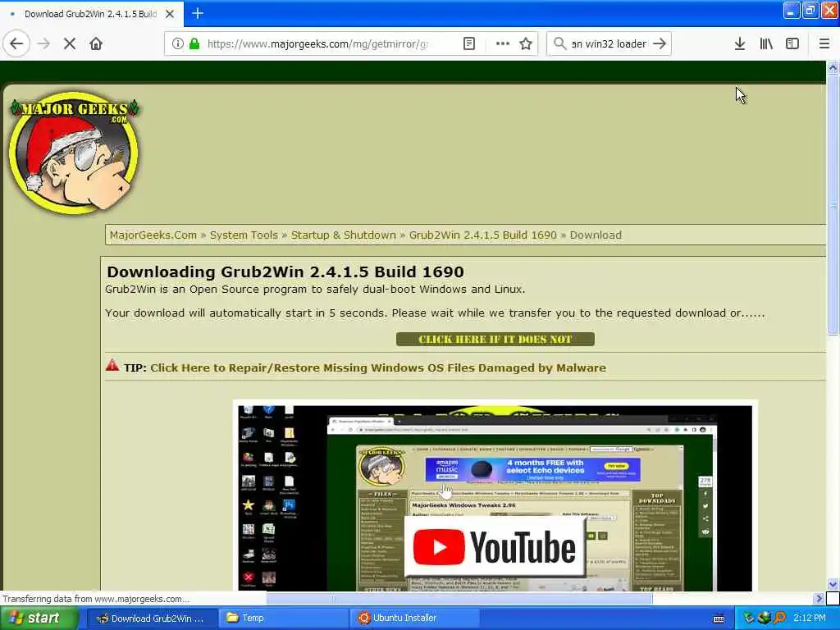Open MajorGeeks.Com breadcrumb link
Viewport: 840px width, 630px height.
pyautogui.click(x=153, y=235)
